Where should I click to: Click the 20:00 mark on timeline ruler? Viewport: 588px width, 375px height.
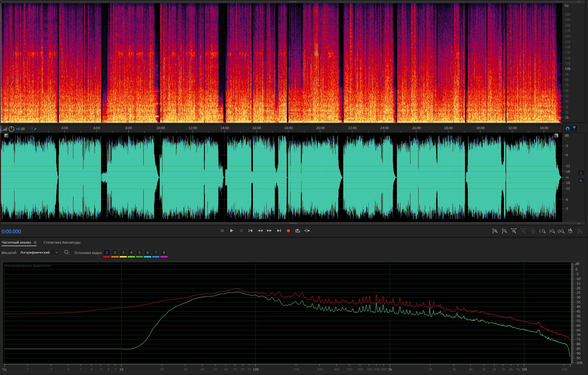320,128
